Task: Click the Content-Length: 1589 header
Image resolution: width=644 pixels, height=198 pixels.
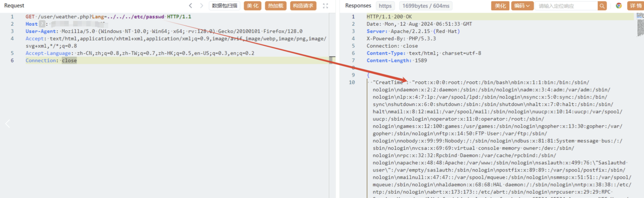Action: pos(397,61)
